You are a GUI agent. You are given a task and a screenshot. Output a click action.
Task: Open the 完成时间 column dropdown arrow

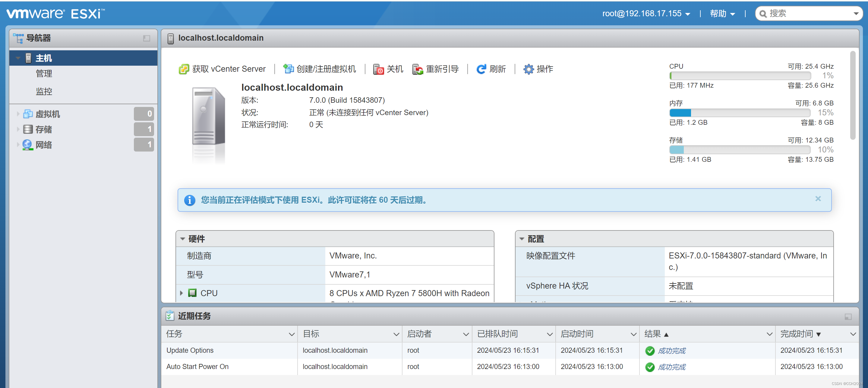(853, 334)
